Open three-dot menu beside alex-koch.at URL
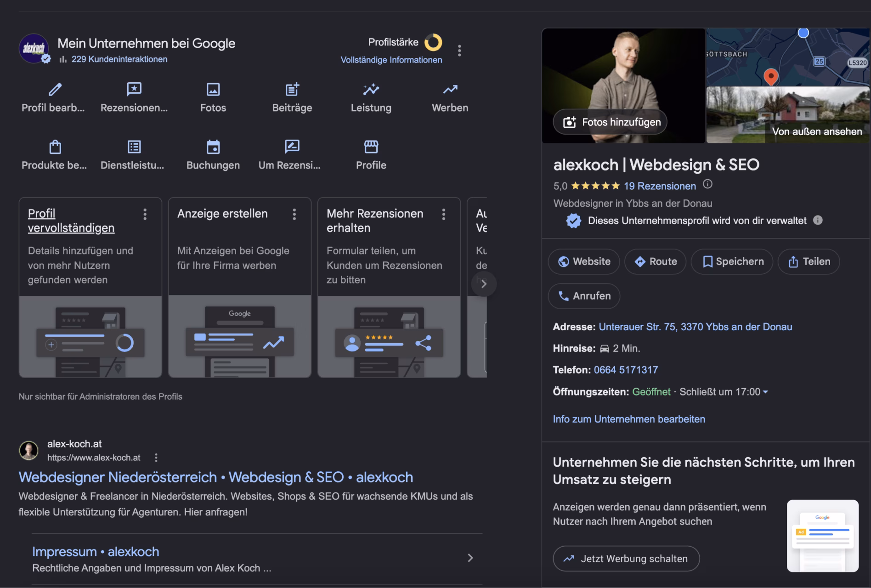 point(156,458)
